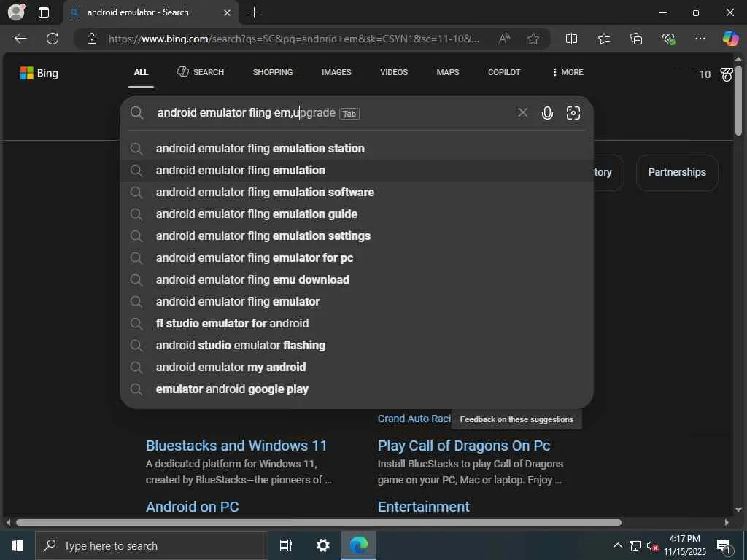
Task: Open the Read aloud icon in address bar
Action: tap(504, 39)
